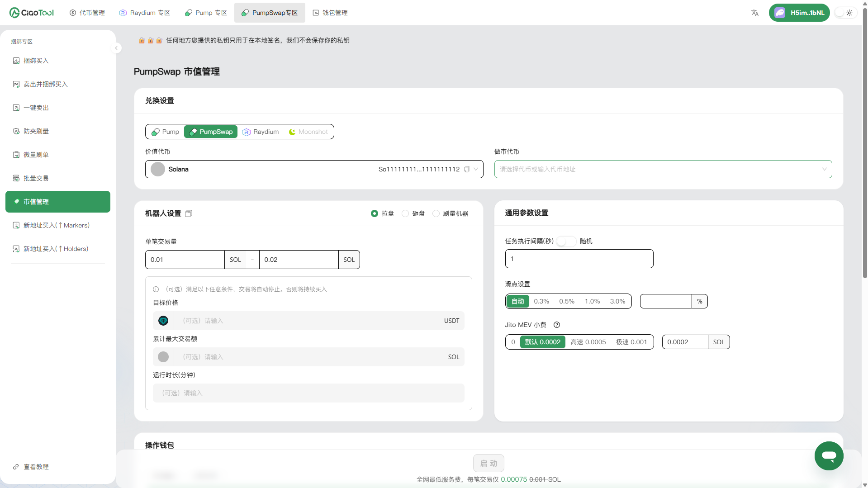
Task: Click the 卖出并捆绑买入 sidebar icon
Action: pyautogui.click(x=16, y=84)
